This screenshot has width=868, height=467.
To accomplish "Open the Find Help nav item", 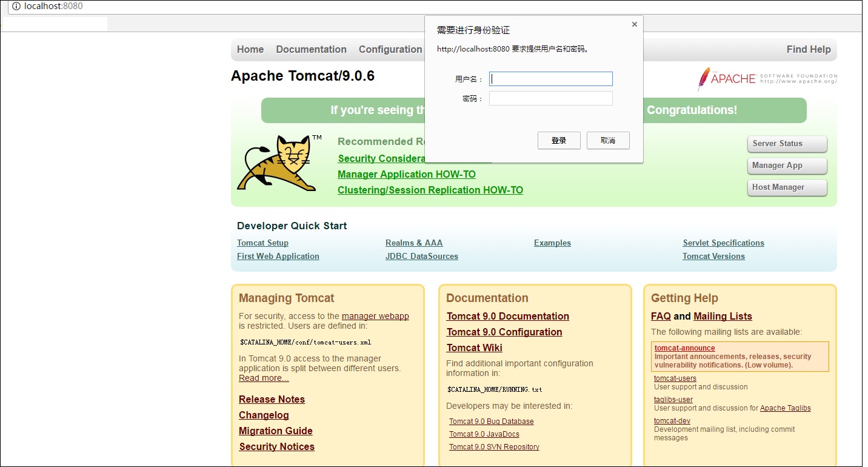I will (x=809, y=50).
